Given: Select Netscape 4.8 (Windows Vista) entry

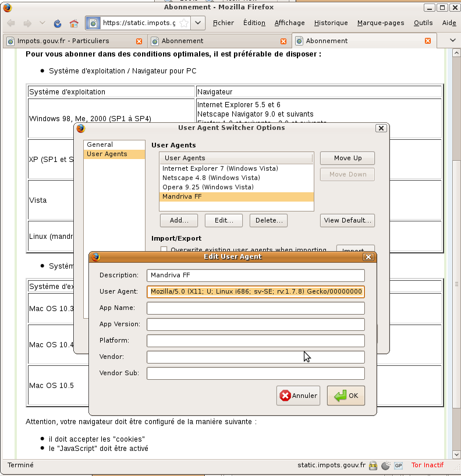Looking at the screenshot, I should [236, 178].
